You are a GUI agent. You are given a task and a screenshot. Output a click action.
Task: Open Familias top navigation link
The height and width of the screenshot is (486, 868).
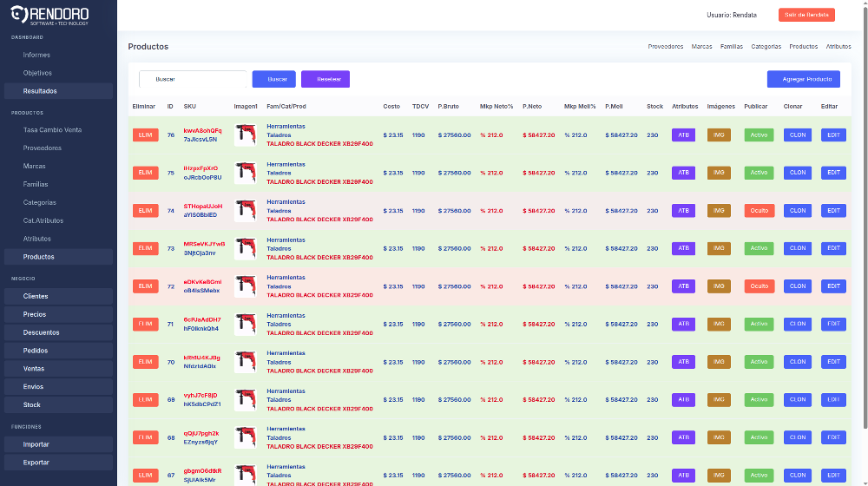tap(731, 47)
